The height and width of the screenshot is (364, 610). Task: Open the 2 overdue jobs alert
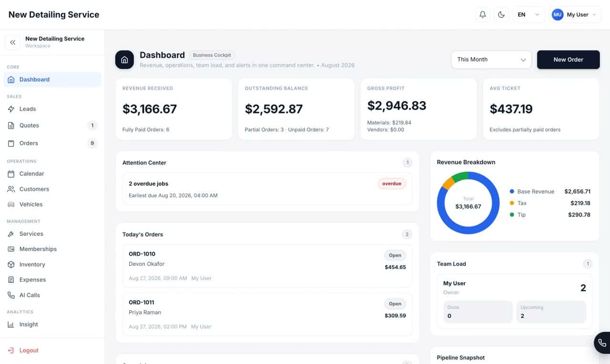[267, 189]
